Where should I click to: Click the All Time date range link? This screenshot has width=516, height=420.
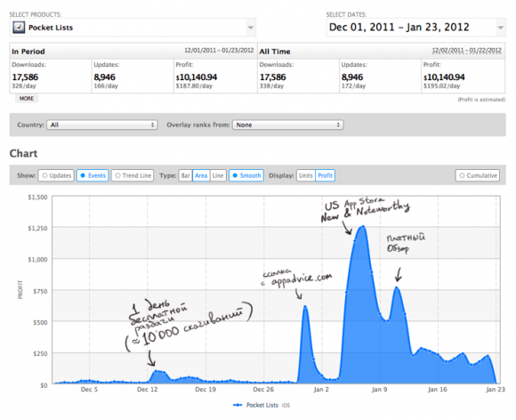pyautogui.click(x=467, y=51)
